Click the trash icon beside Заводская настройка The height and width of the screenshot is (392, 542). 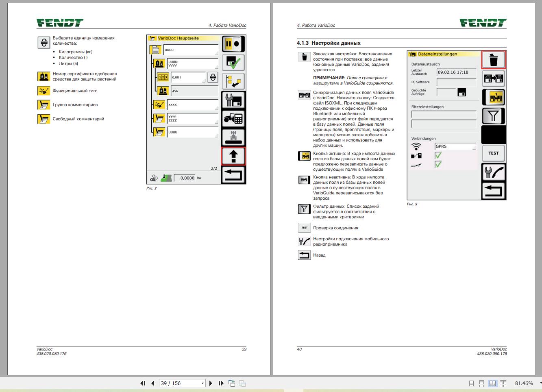(x=304, y=57)
